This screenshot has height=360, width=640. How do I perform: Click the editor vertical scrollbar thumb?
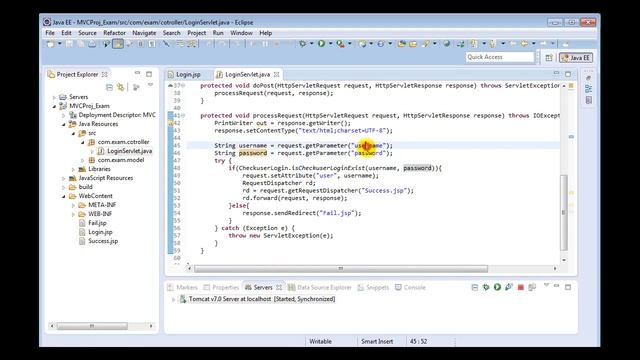pyautogui.click(x=564, y=213)
